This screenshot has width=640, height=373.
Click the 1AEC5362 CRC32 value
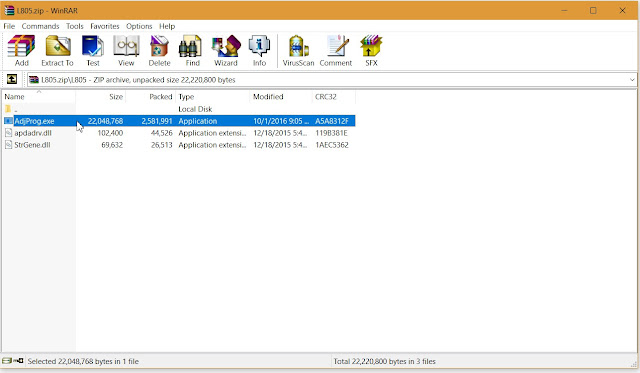point(332,144)
